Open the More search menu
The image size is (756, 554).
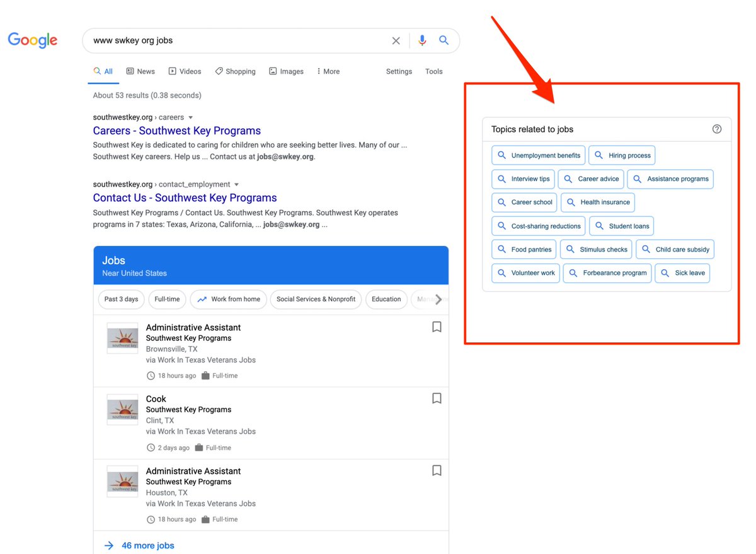click(x=328, y=71)
